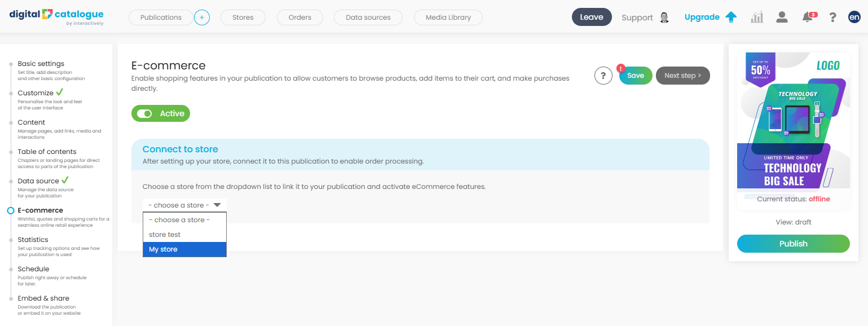The height and width of the screenshot is (326, 868).
Task: Click the Save button
Action: point(636,76)
